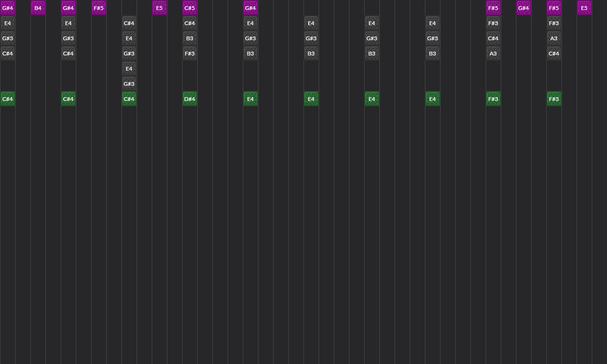Click the bottom G#3 in the five-note stack
Viewport: 607px width, 364px height.
point(129,84)
